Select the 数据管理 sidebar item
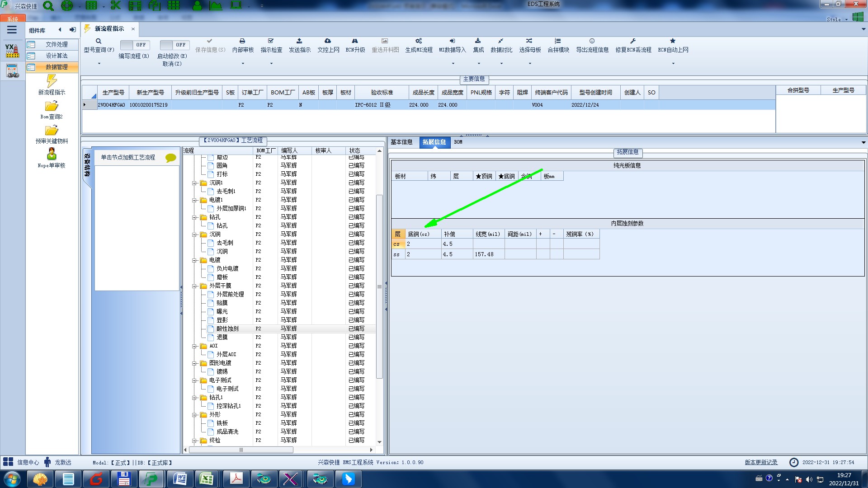This screenshot has height=488, width=868. (52, 67)
